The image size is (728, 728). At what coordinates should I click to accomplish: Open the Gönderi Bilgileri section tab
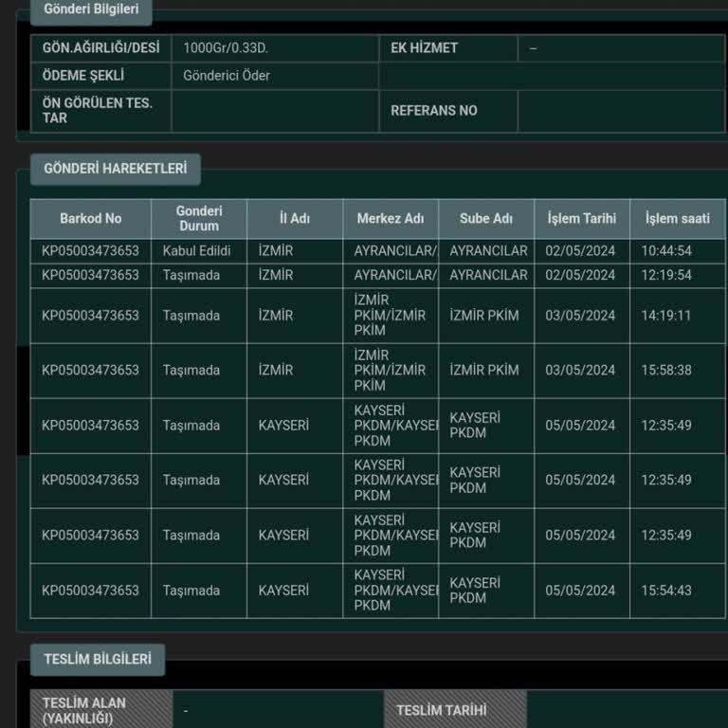pyautogui.click(x=91, y=9)
